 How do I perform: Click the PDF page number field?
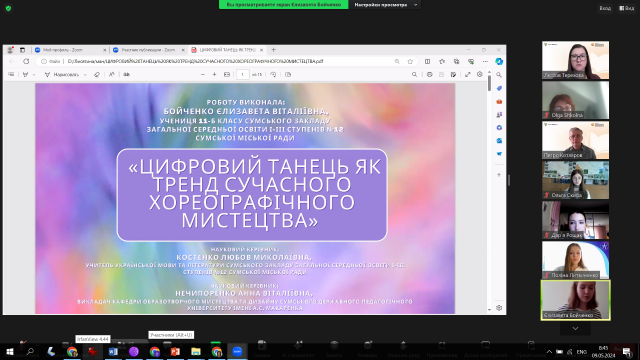(x=242, y=75)
